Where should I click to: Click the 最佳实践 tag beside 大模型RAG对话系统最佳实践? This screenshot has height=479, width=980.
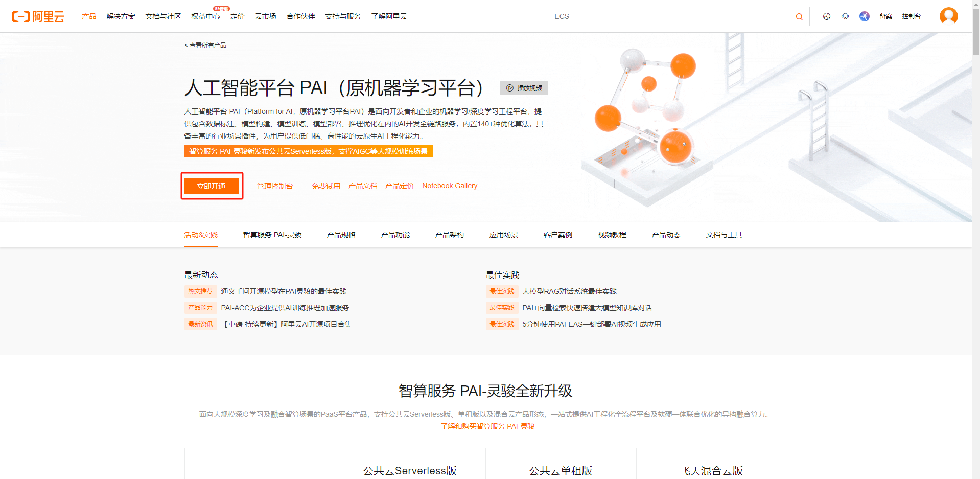(502, 291)
